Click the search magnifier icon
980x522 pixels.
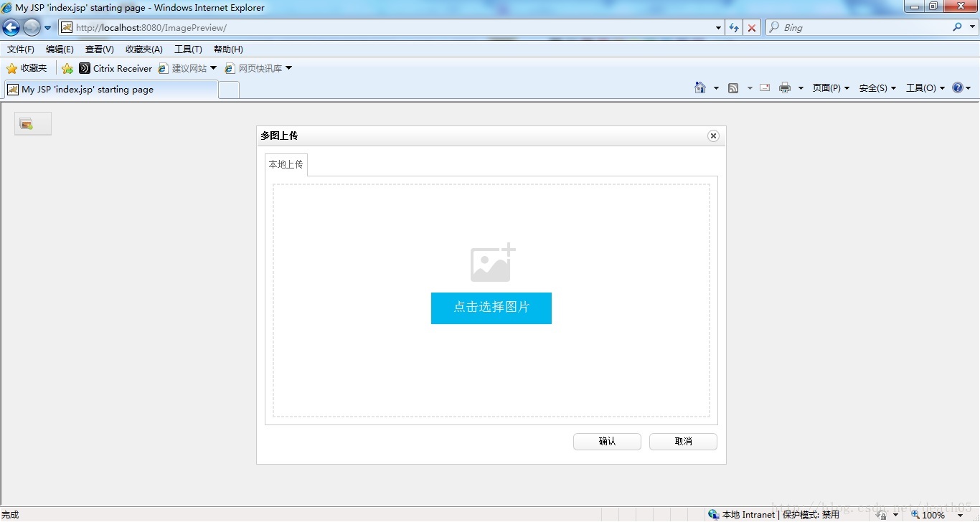click(957, 27)
